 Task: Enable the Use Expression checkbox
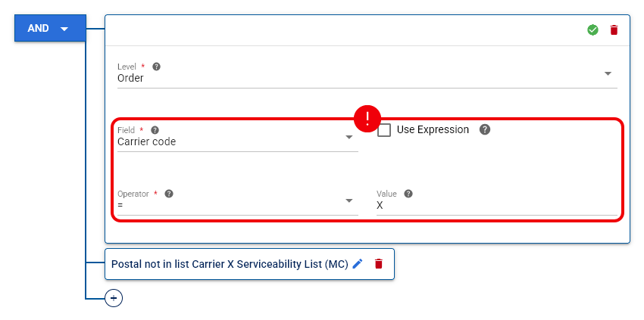pos(384,130)
